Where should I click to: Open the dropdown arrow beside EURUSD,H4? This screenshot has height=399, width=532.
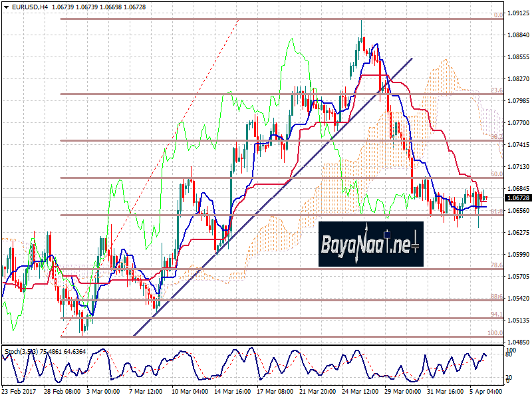pos(6,6)
